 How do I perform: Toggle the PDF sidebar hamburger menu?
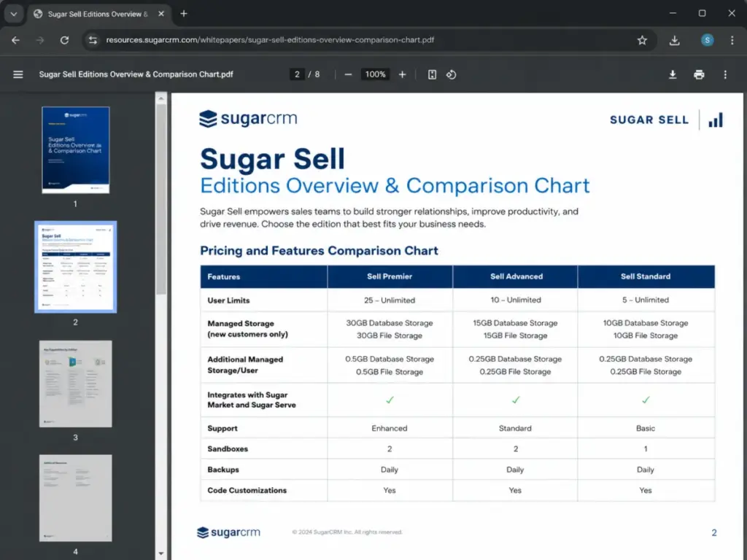(x=18, y=74)
